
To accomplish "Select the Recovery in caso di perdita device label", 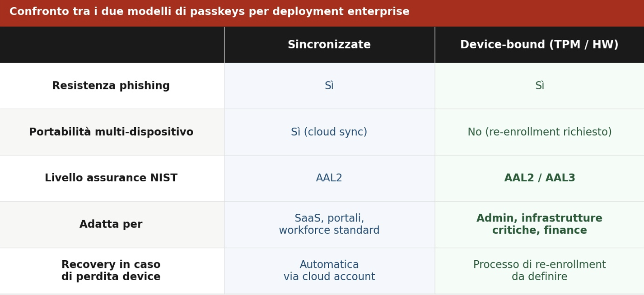I will (x=111, y=271).
